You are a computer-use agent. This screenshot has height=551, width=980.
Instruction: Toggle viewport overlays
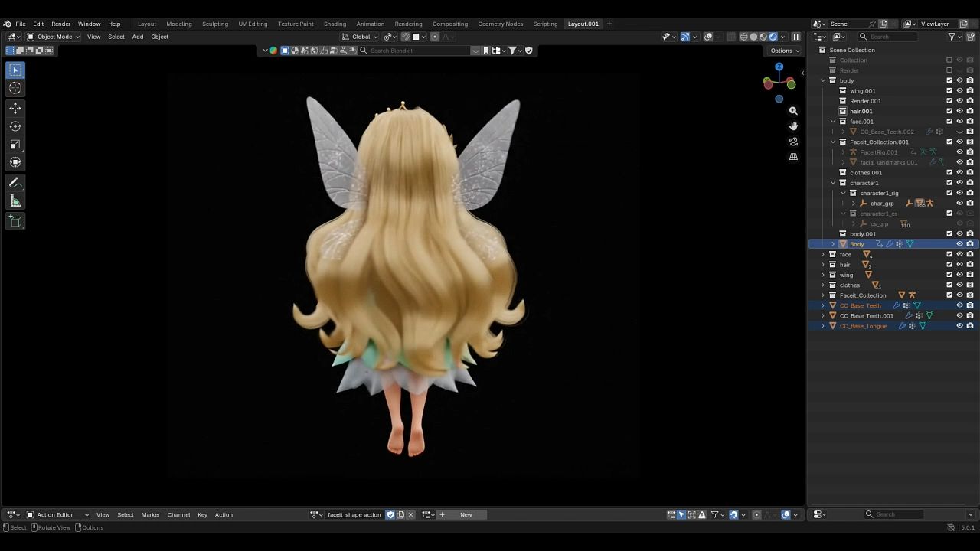click(708, 37)
